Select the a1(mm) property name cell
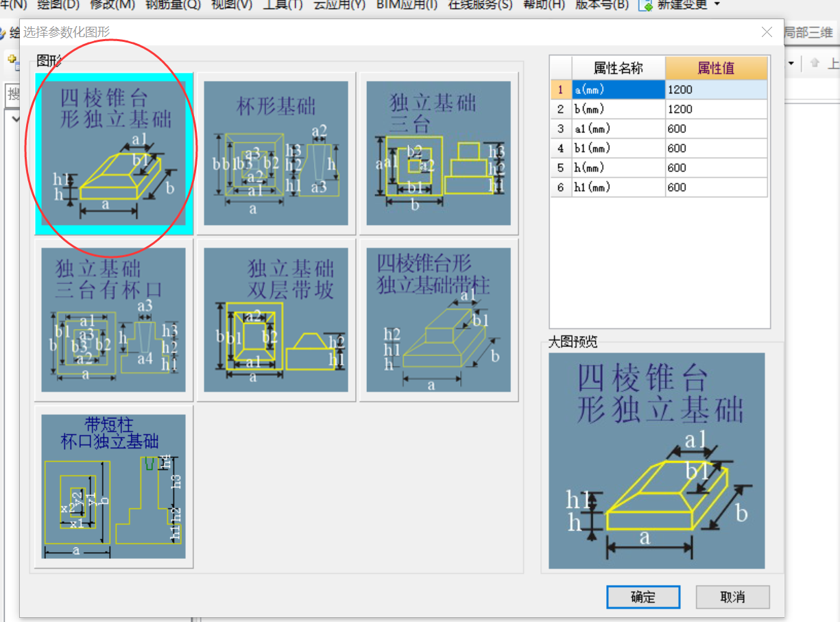The height and width of the screenshot is (622, 840). 619,128
